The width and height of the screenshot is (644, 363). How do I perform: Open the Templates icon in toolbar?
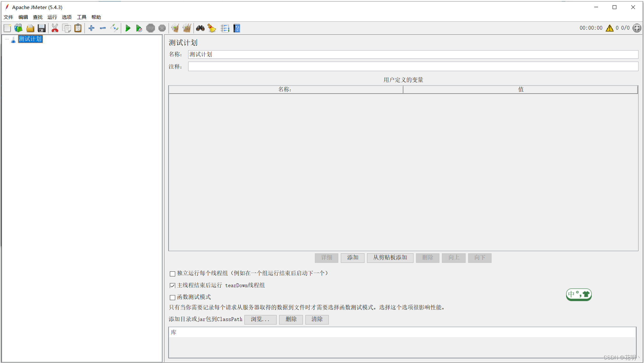tap(18, 28)
